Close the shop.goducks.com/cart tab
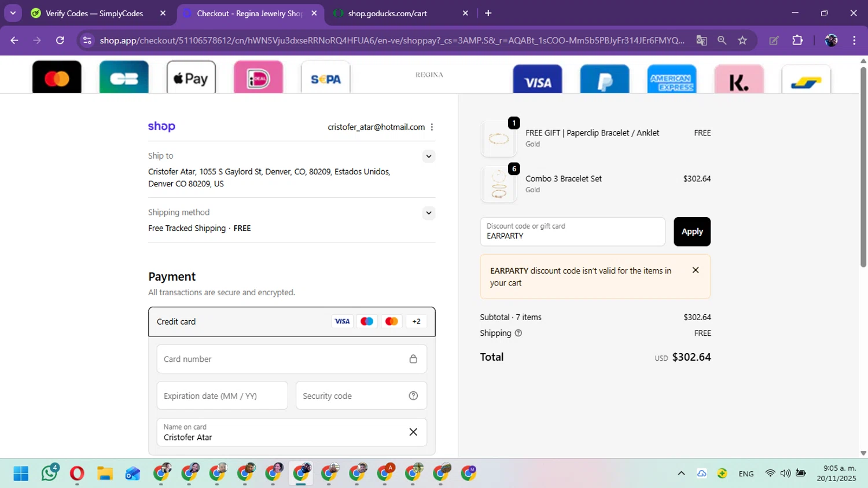This screenshot has height=488, width=868. point(465,13)
